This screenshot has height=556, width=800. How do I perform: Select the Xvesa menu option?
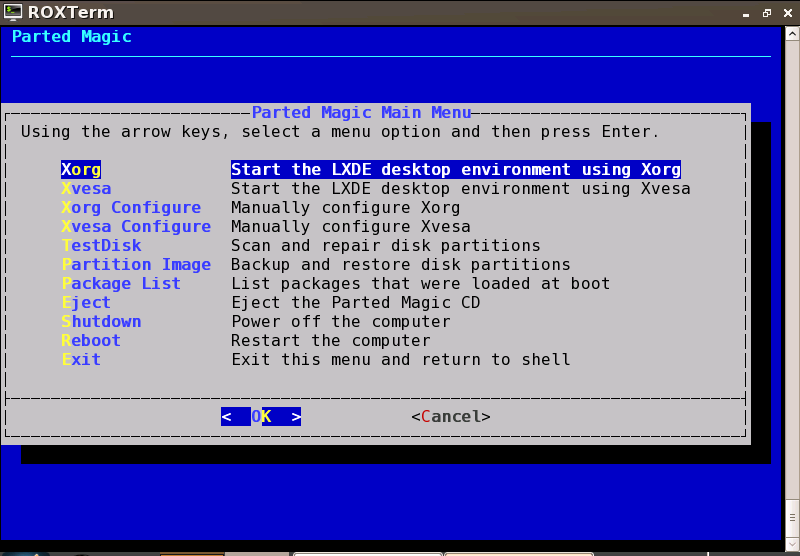pyautogui.click(x=86, y=189)
